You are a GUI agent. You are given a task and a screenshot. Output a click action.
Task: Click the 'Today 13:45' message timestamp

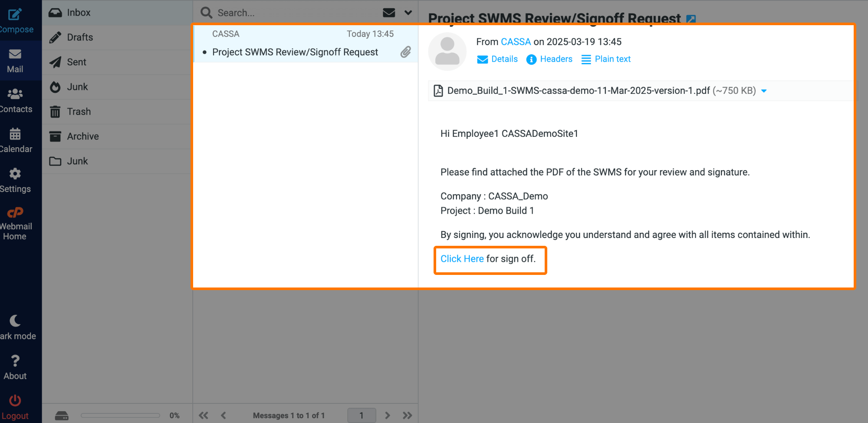coord(370,34)
